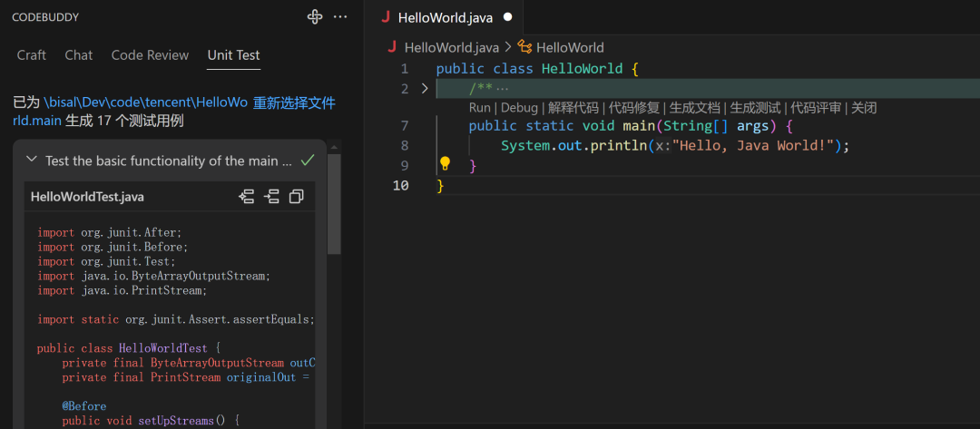Click the 生成测试 code lens

[x=755, y=108]
